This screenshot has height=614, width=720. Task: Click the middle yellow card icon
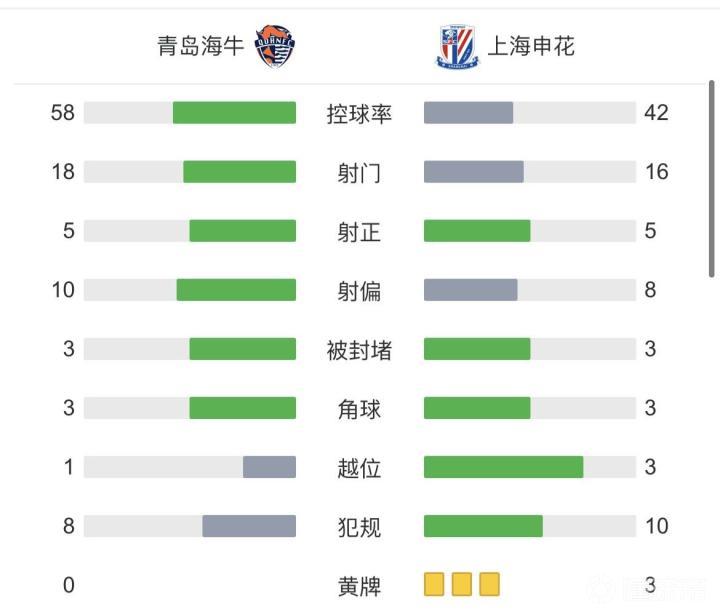462,584
